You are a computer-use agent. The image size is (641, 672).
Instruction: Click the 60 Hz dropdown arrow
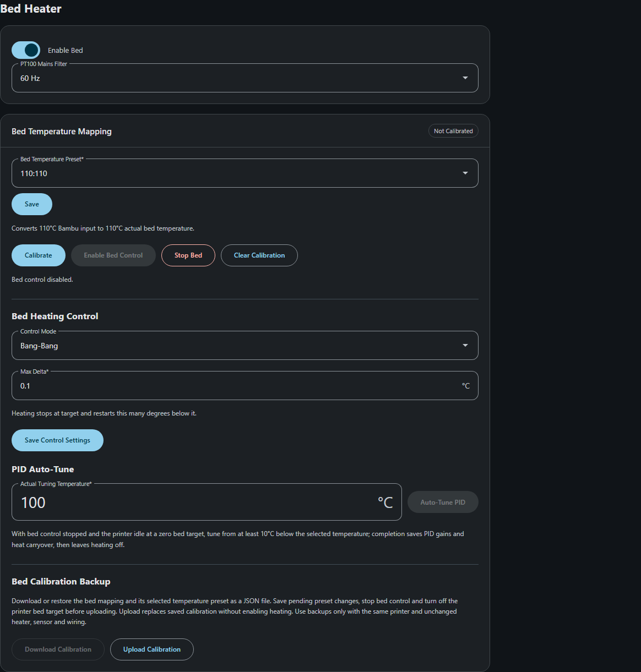tap(465, 78)
